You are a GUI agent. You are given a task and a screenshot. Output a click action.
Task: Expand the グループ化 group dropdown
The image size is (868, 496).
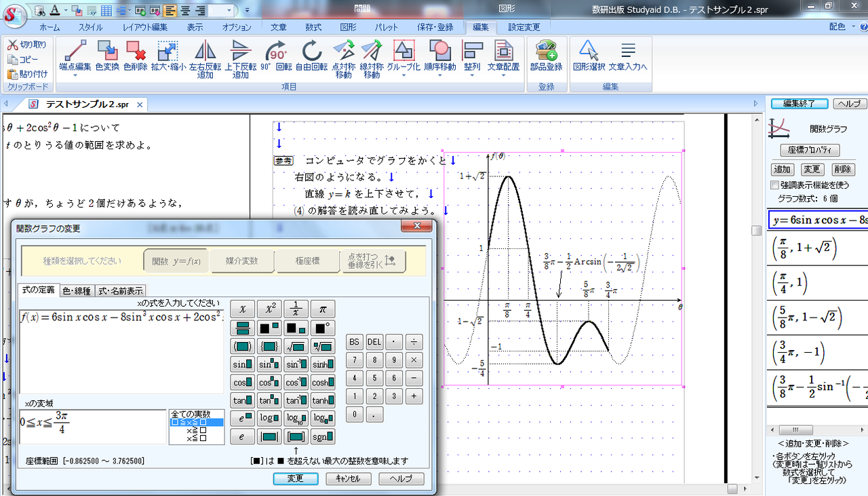click(404, 75)
